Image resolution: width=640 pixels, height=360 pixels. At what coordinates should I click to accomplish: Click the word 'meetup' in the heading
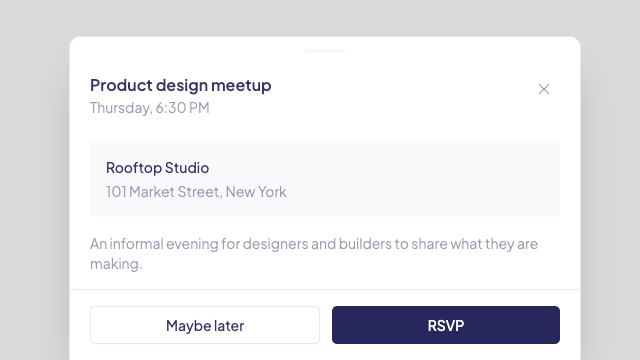241,85
